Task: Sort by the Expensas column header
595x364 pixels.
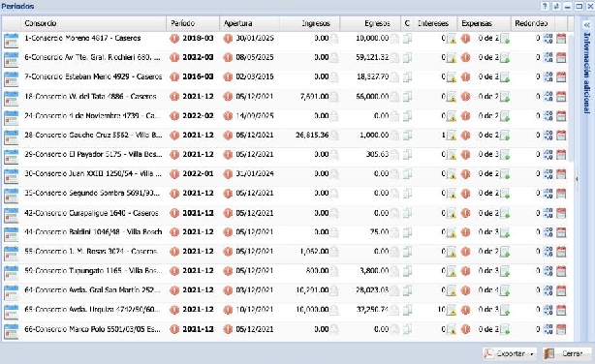Action: pyautogui.click(x=485, y=23)
